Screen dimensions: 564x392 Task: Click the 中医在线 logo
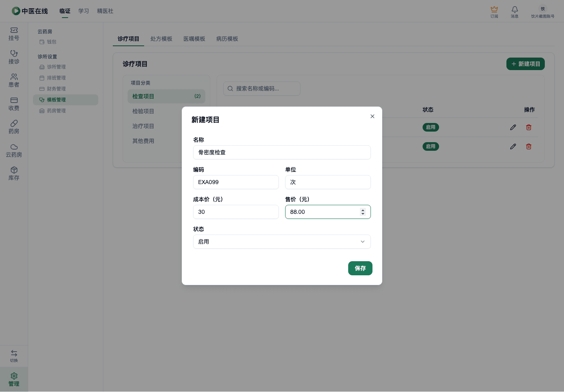point(30,11)
